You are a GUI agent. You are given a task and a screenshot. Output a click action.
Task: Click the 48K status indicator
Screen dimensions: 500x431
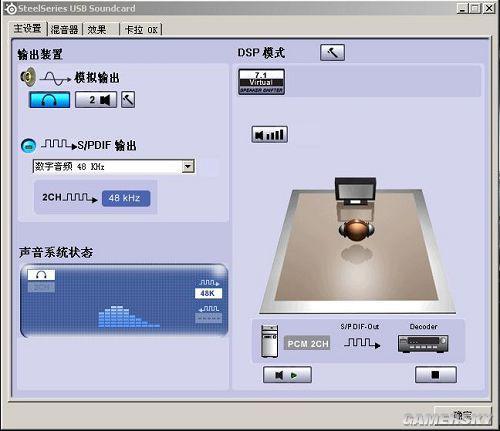(x=208, y=293)
